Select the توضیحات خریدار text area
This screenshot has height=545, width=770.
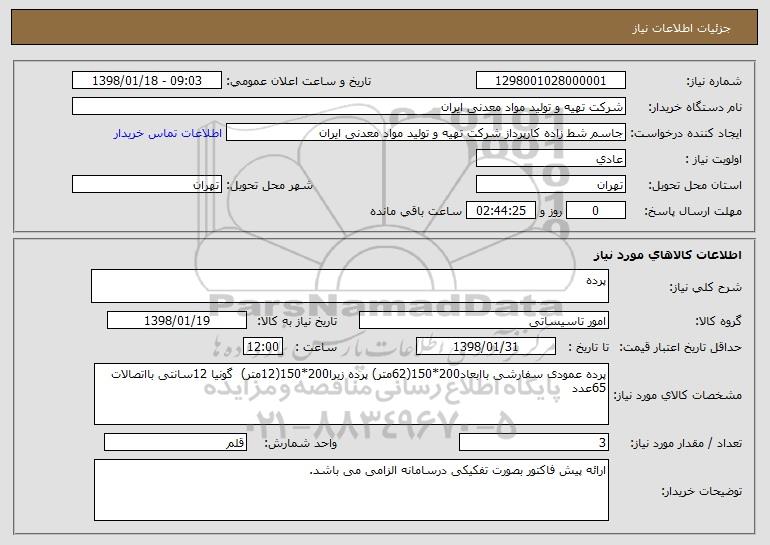pyautogui.click(x=351, y=490)
